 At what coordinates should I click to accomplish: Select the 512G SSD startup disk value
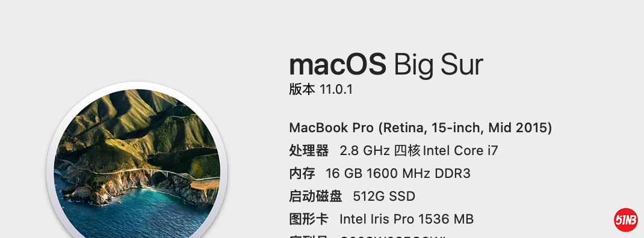tap(384, 197)
